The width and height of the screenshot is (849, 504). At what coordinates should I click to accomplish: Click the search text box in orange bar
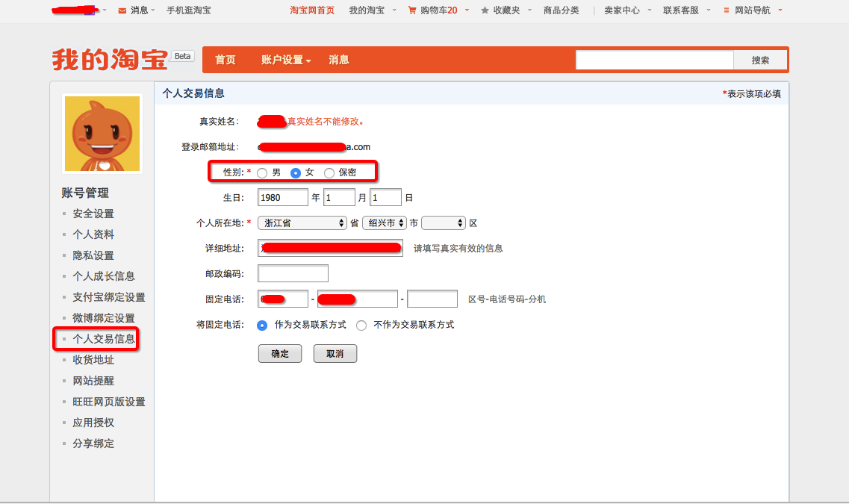655,60
